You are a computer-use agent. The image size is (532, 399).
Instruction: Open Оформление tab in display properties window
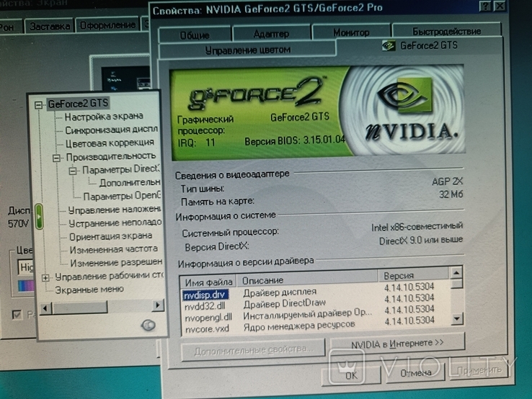pos(107,25)
